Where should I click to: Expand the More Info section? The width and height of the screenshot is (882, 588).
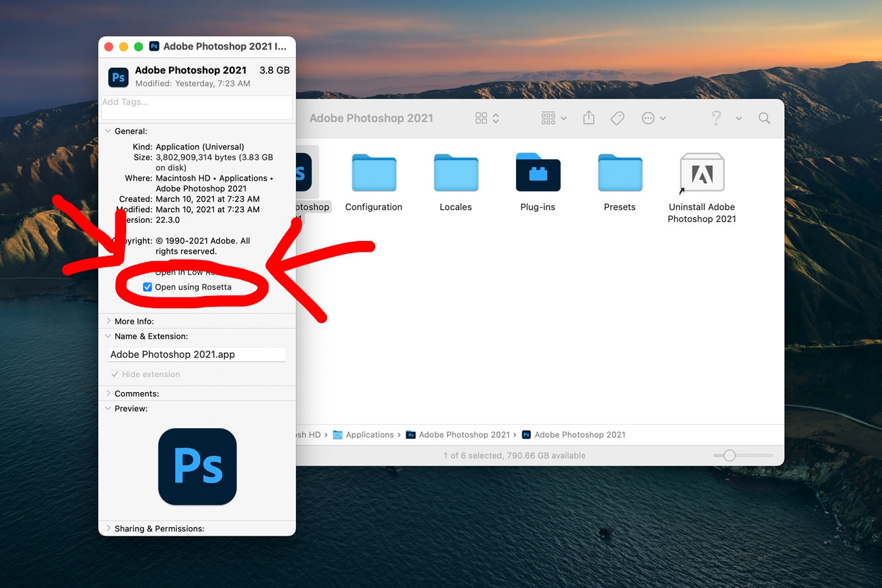(108, 322)
